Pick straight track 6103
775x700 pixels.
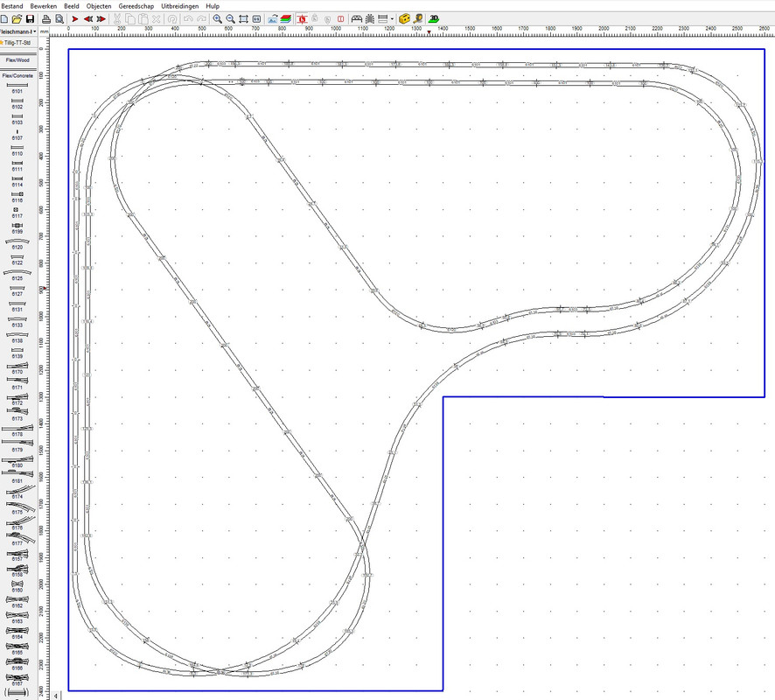pos(17,119)
